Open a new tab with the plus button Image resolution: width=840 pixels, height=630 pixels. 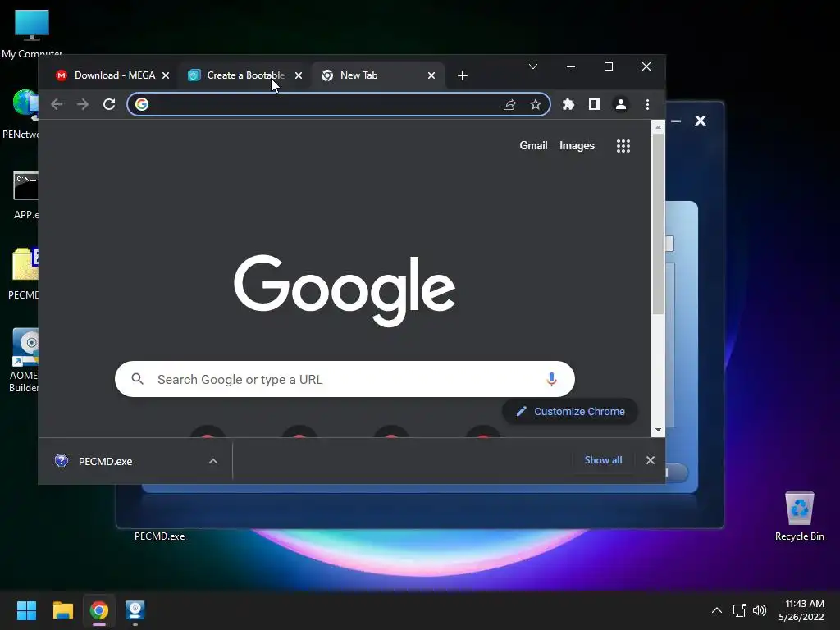pos(463,75)
